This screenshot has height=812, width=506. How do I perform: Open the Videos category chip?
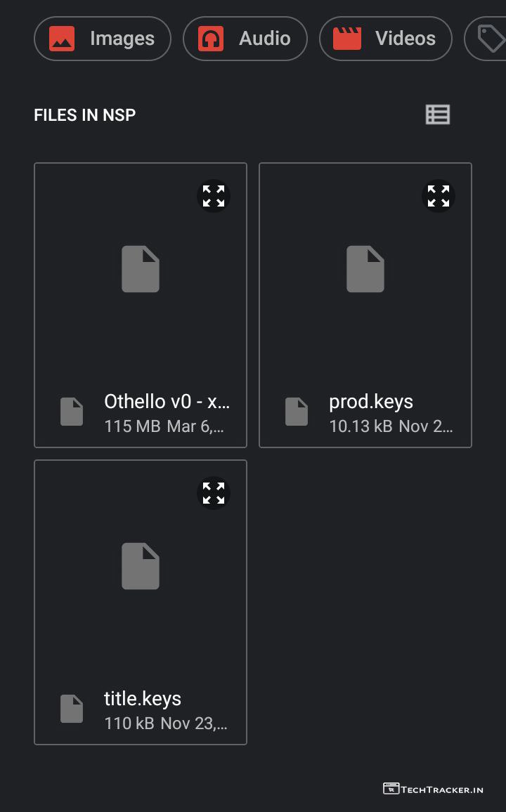pos(386,39)
